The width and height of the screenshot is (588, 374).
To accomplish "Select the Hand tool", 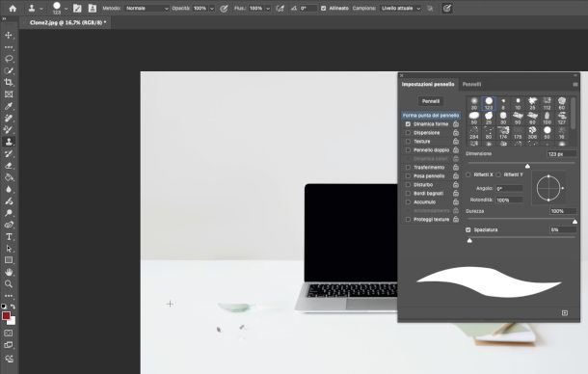I will (x=9, y=273).
